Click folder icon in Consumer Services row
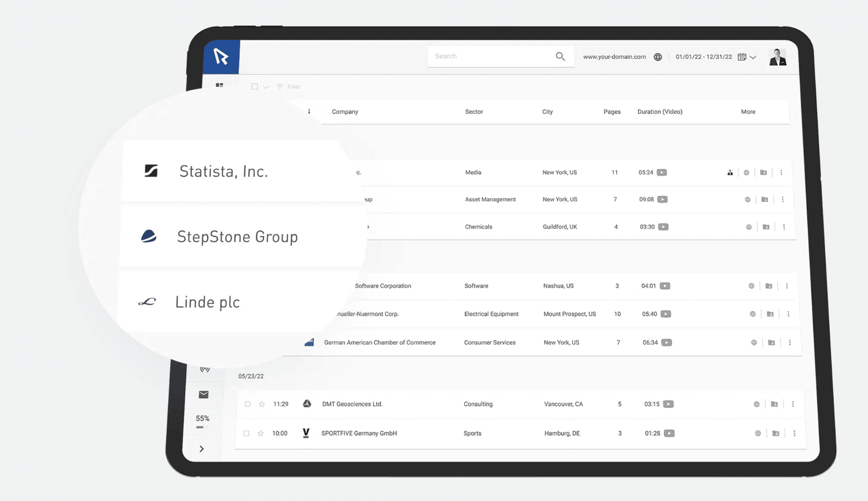This screenshot has width=868, height=501. pyautogui.click(x=771, y=343)
